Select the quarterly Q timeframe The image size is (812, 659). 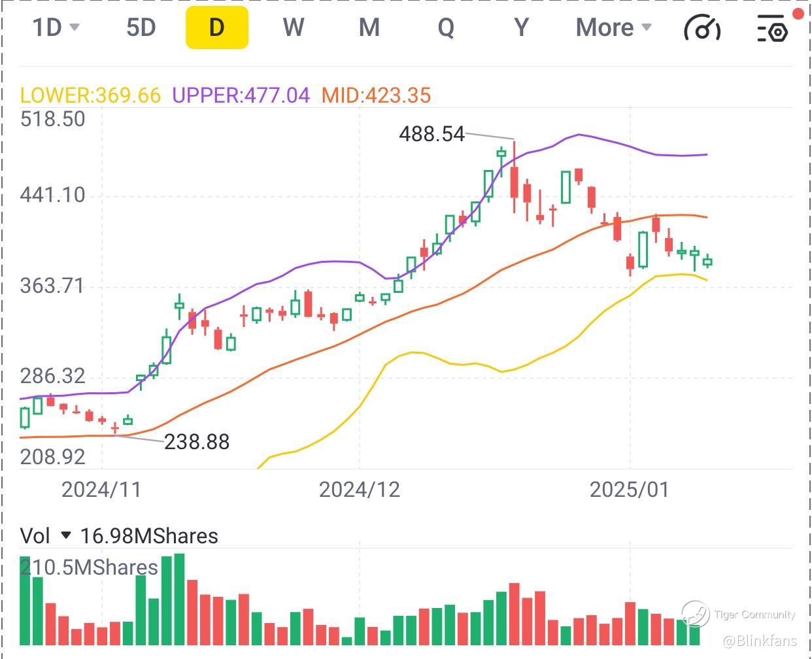pyautogui.click(x=446, y=27)
